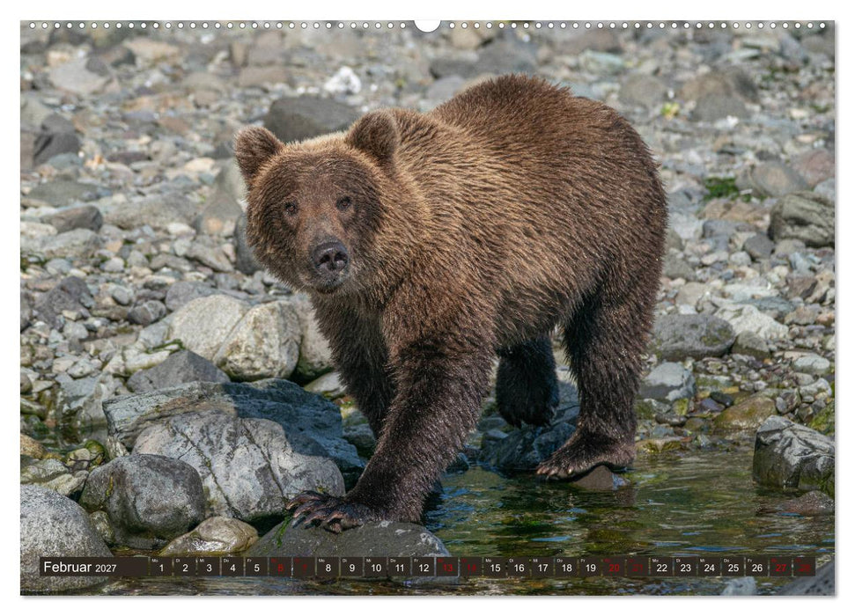This screenshot has width=855, height=616.
Task: Select day 4 (Do) in calendar strip
Action: click(232, 567)
